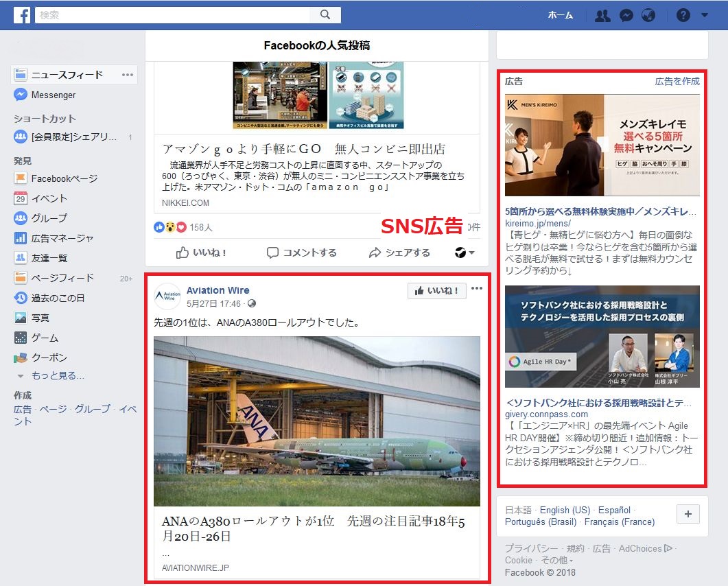Switch language to Español
The image size is (728, 586).
point(614,510)
